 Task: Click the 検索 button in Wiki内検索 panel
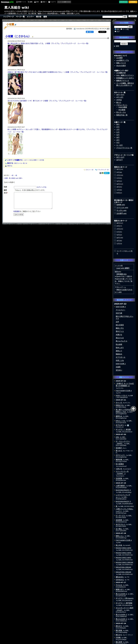tap(130, 27)
